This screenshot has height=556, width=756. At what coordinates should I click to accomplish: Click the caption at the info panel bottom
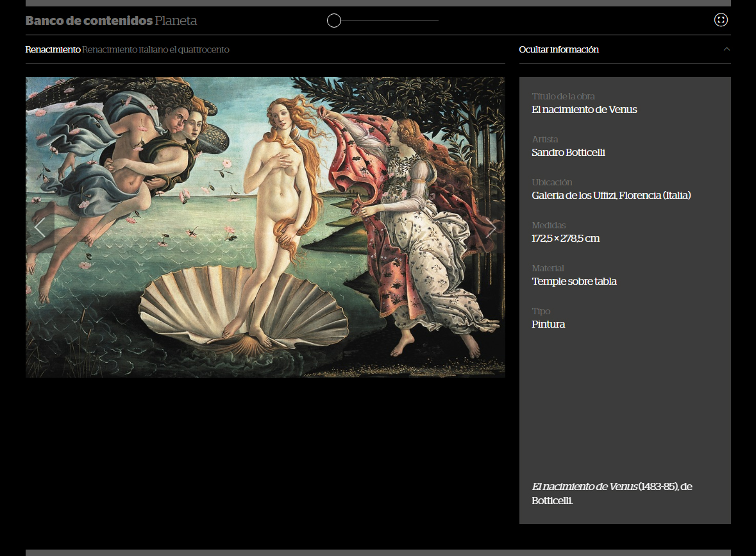tap(612, 493)
